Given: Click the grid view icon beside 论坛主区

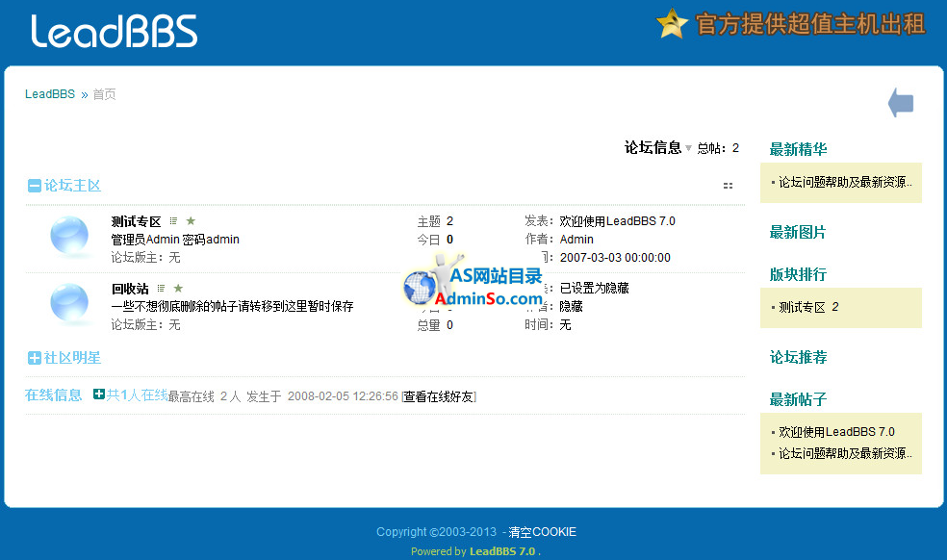Looking at the screenshot, I should point(728,186).
